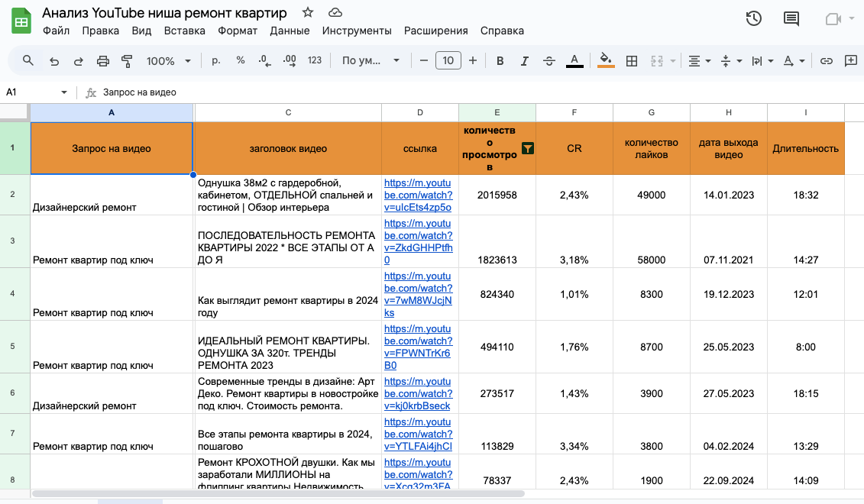
Task: Open YouTube link ending ZkdGHHPtfh0
Action: 418,241
